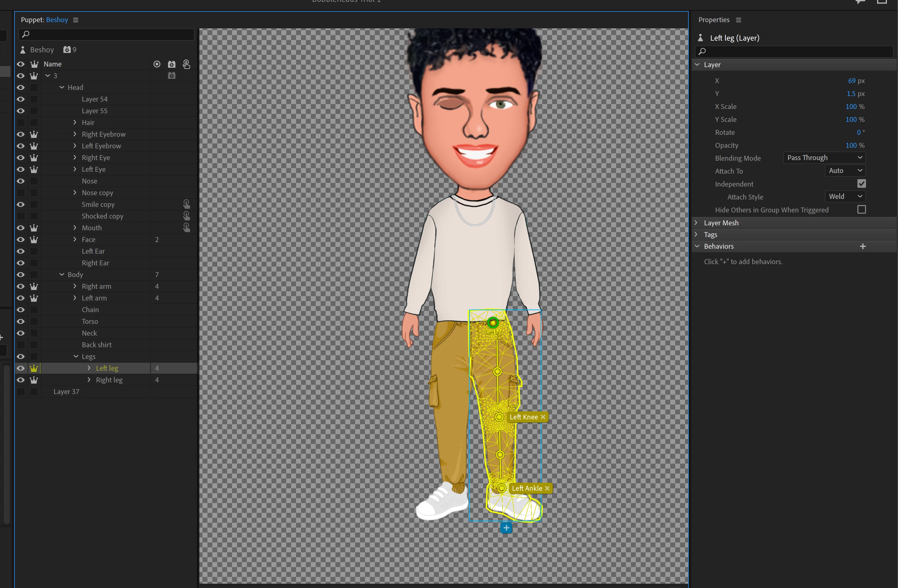Viewport: 898px width, 588px height.
Task: Uncheck the Independent checkbox
Action: (861, 184)
